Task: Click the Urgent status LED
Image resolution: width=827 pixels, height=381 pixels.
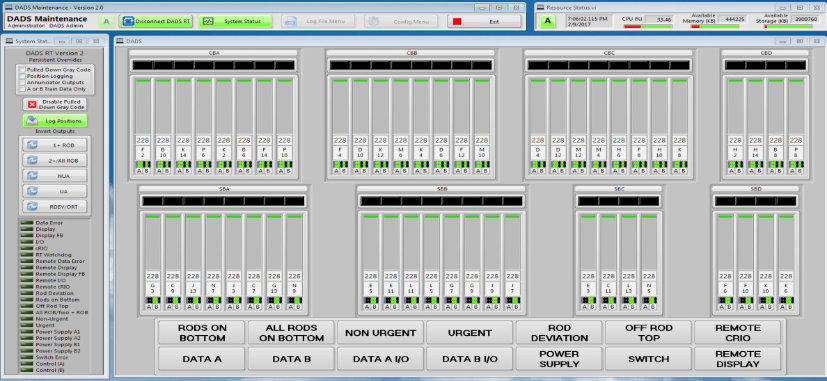Action: coord(26,325)
